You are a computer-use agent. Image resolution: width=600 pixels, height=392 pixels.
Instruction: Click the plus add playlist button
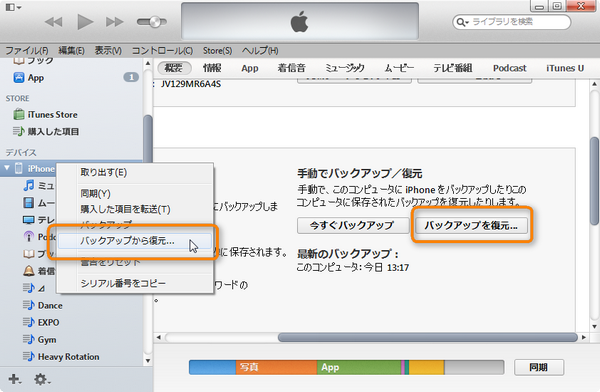pyautogui.click(x=15, y=379)
